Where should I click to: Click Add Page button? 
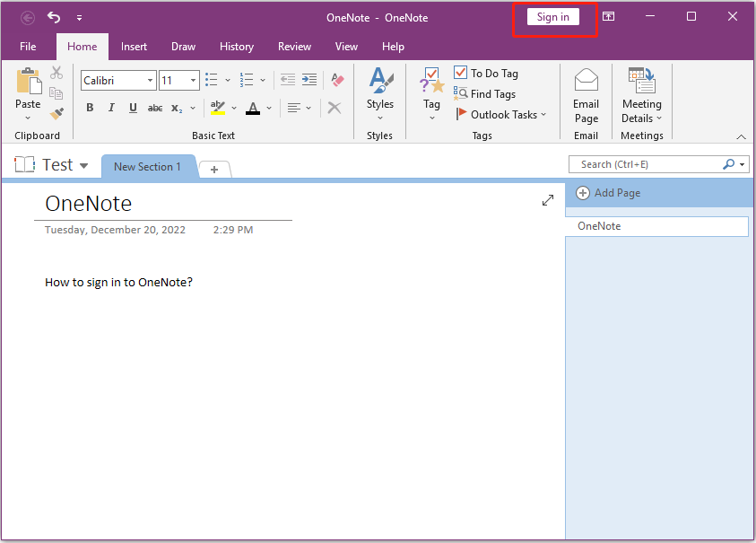click(608, 193)
